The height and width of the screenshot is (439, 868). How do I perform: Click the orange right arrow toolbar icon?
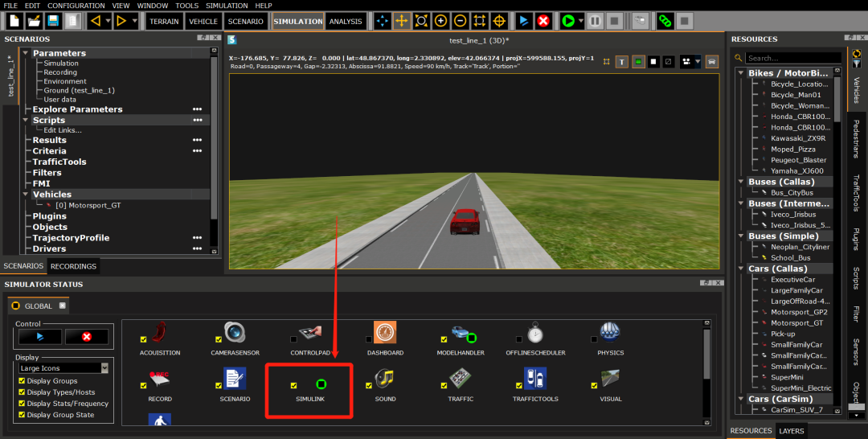121,21
